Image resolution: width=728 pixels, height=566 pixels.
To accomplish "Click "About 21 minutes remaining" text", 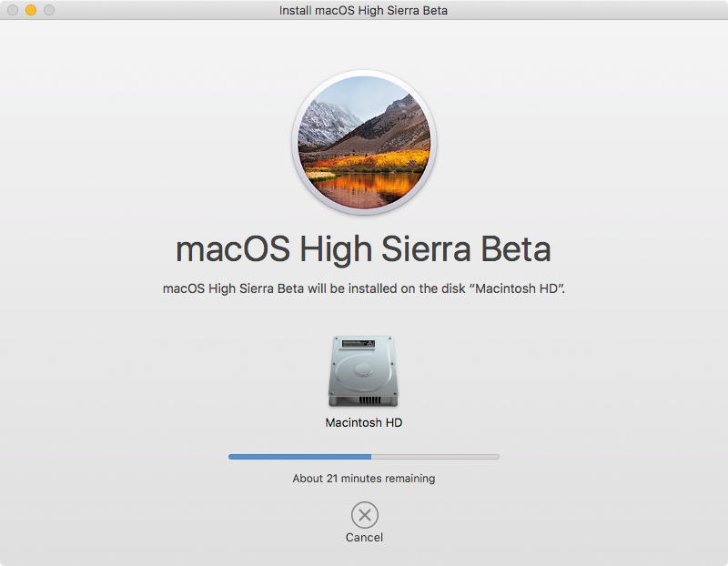I will pyautogui.click(x=364, y=479).
